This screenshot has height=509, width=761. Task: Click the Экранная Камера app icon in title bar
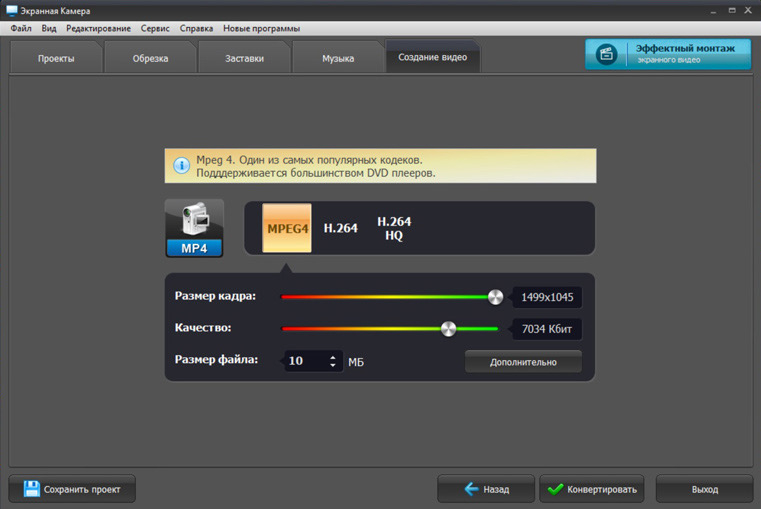11,10
